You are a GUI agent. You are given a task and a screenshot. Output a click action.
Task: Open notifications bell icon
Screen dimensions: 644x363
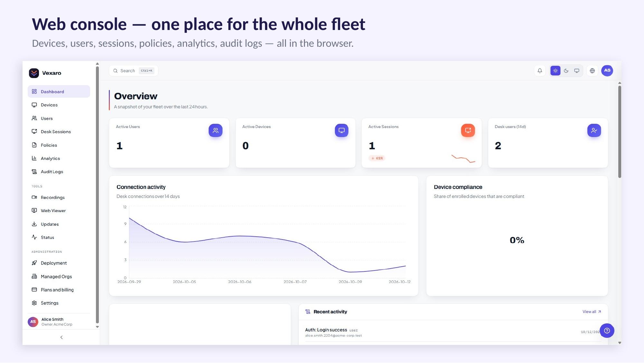540,71
